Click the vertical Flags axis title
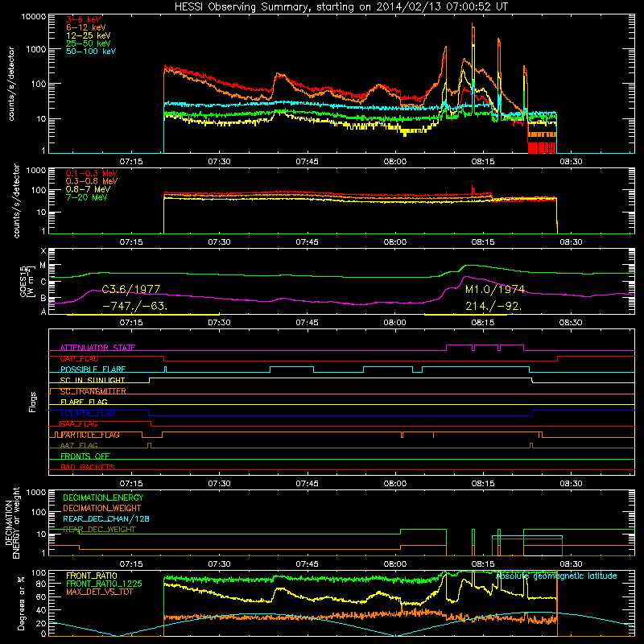644x644 pixels. [33, 402]
